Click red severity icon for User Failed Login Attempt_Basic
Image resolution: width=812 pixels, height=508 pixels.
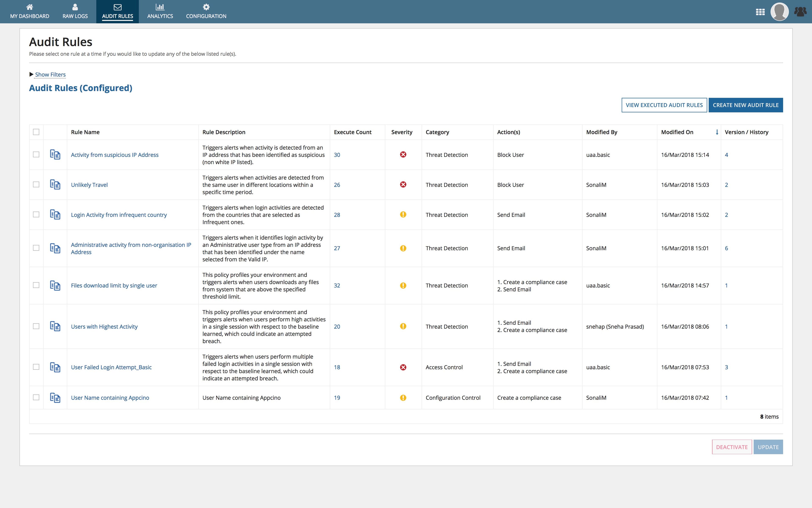(403, 367)
